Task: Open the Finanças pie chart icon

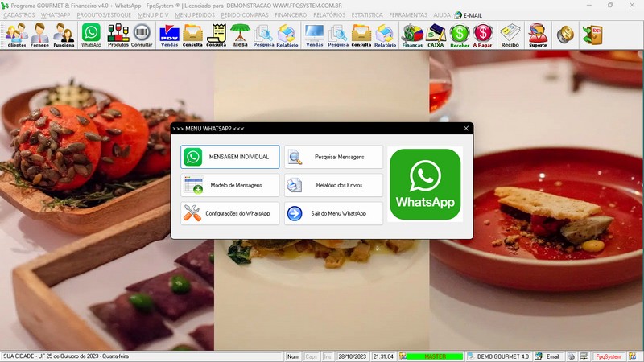Action: pyautogui.click(x=412, y=35)
